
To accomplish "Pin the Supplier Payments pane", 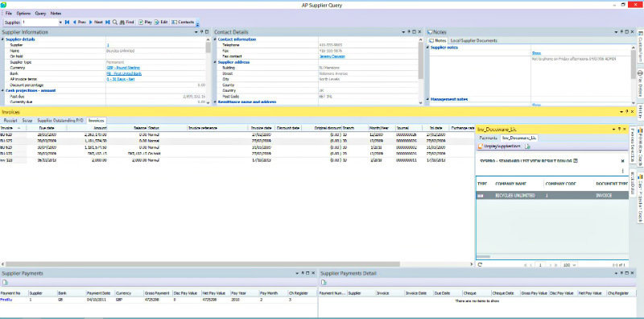I will click(x=303, y=273).
